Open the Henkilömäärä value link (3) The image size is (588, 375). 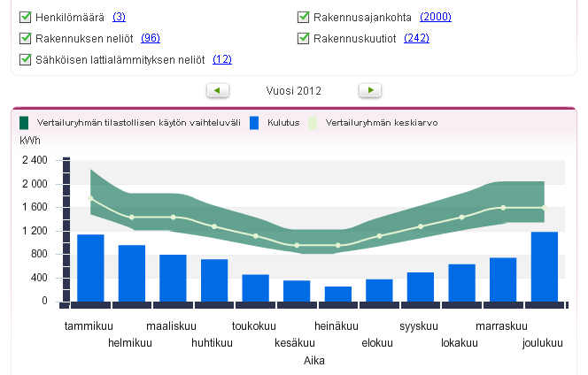pyautogui.click(x=119, y=17)
